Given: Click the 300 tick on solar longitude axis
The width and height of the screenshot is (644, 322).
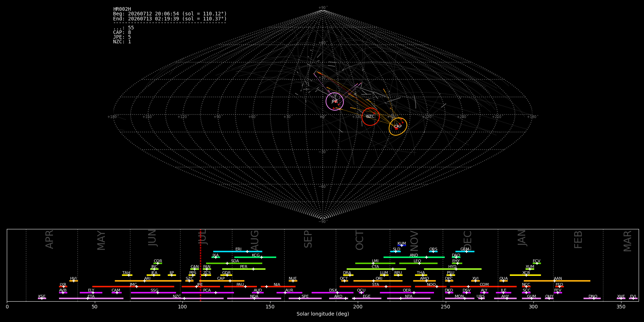Looking at the screenshot, I should pyautogui.click(x=533, y=307).
